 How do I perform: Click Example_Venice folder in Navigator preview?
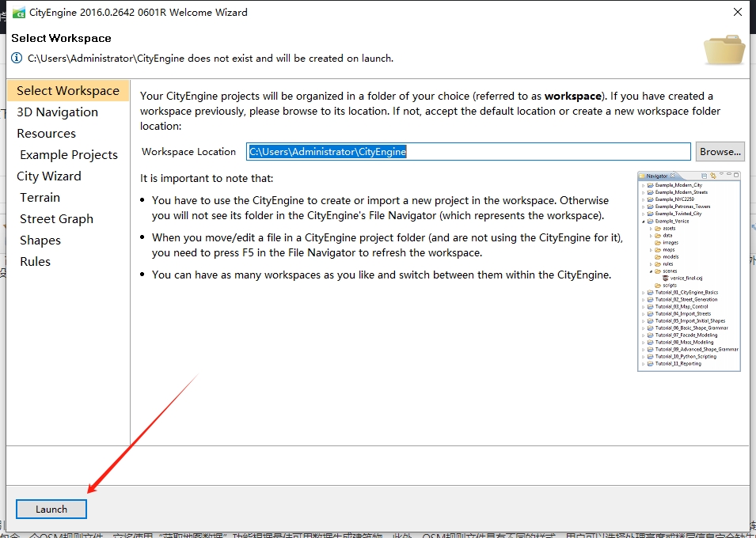tap(671, 221)
